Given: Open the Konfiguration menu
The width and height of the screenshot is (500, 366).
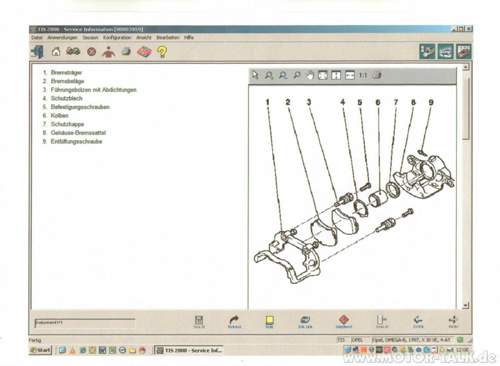Looking at the screenshot, I should [x=117, y=38].
